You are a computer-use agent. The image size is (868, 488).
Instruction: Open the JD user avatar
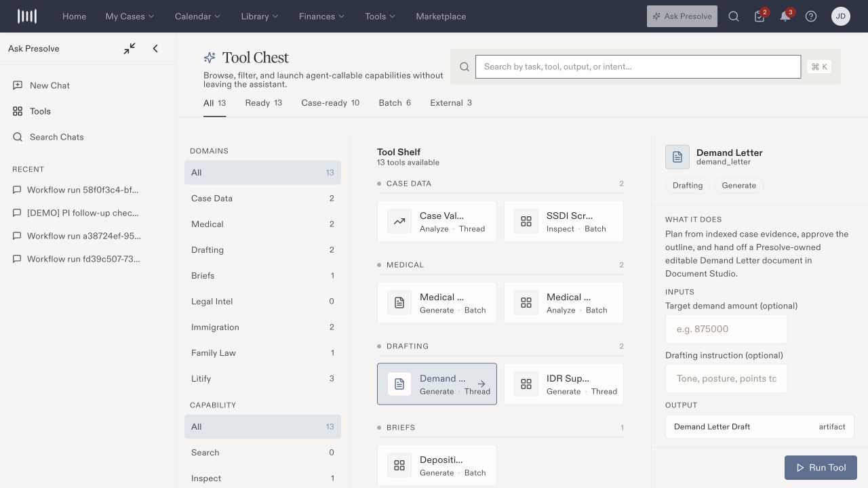coord(841,16)
